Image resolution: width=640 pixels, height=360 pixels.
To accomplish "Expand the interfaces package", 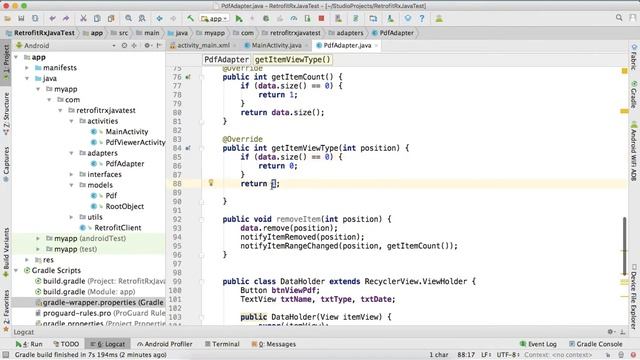I will (x=71, y=174).
